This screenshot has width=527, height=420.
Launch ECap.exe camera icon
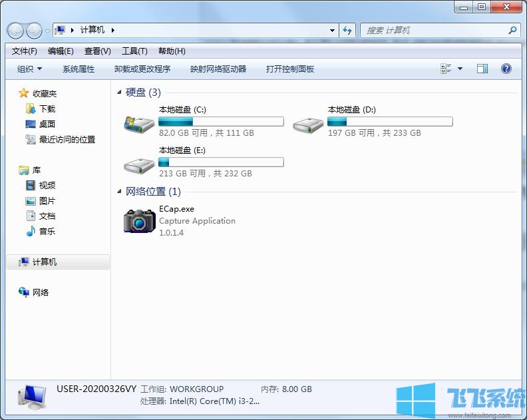coord(139,220)
